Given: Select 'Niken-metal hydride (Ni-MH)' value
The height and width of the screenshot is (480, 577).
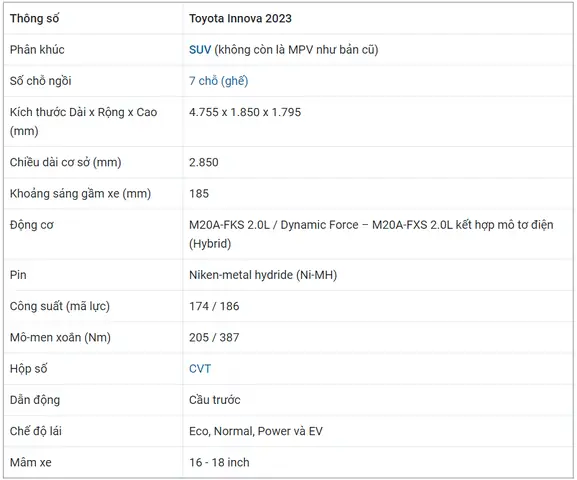Looking at the screenshot, I should point(263,275).
